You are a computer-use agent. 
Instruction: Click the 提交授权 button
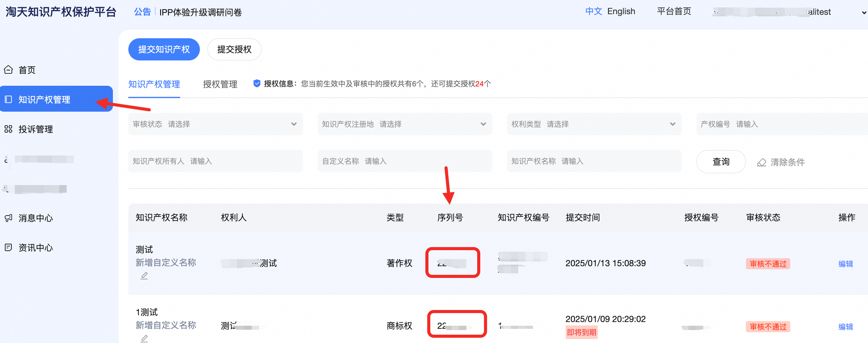234,49
